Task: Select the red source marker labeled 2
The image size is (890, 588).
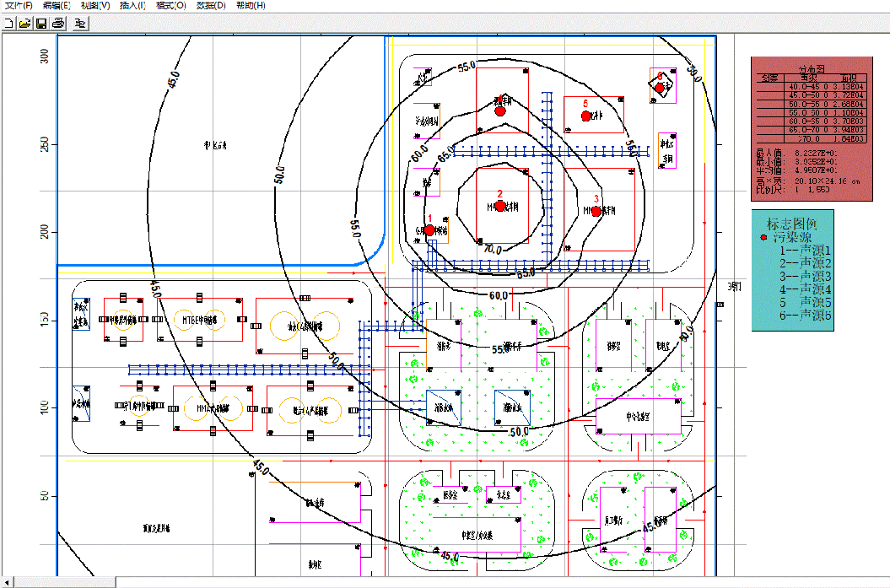Action: 500,206
